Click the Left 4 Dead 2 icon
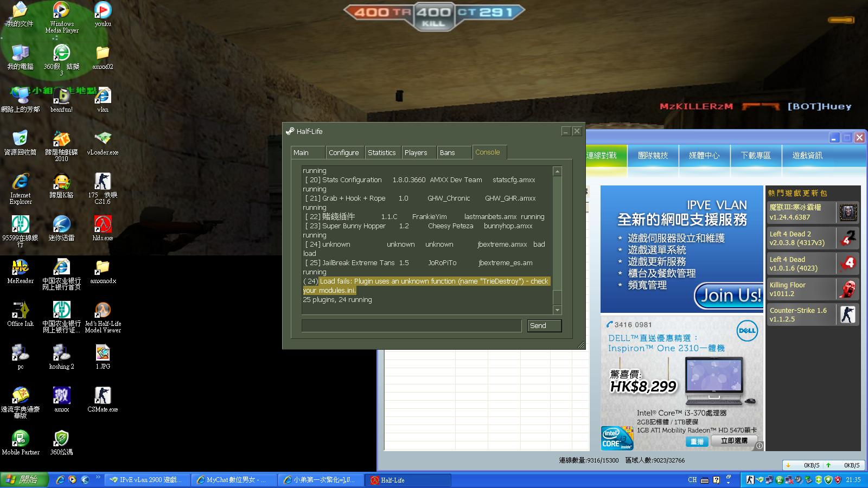 pyautogui.click(x=848, y=237)
